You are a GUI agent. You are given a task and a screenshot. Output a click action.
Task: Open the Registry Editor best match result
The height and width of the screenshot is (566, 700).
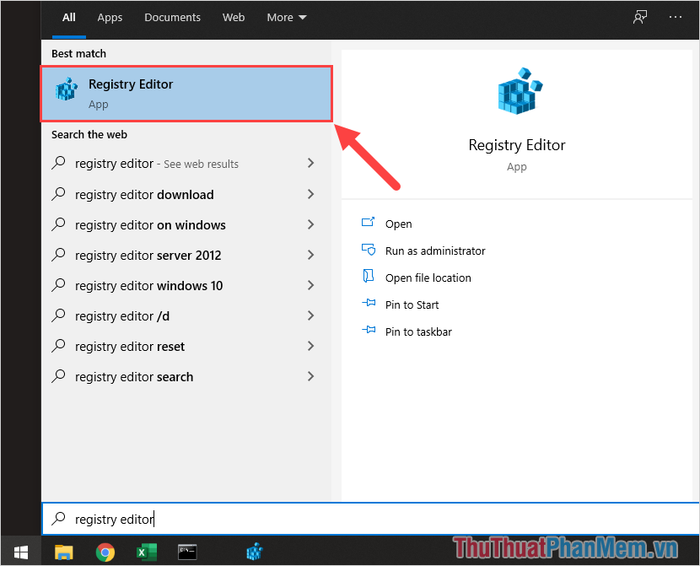187,94
